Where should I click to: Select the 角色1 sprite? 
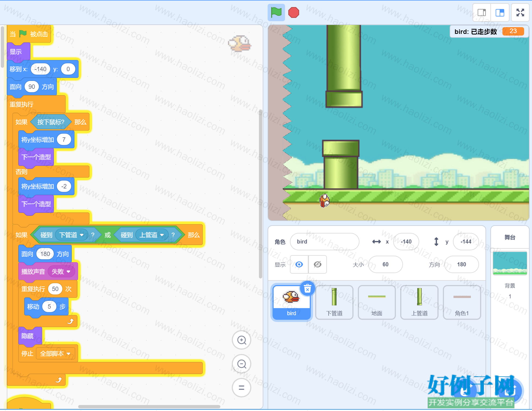click(462, 302)
